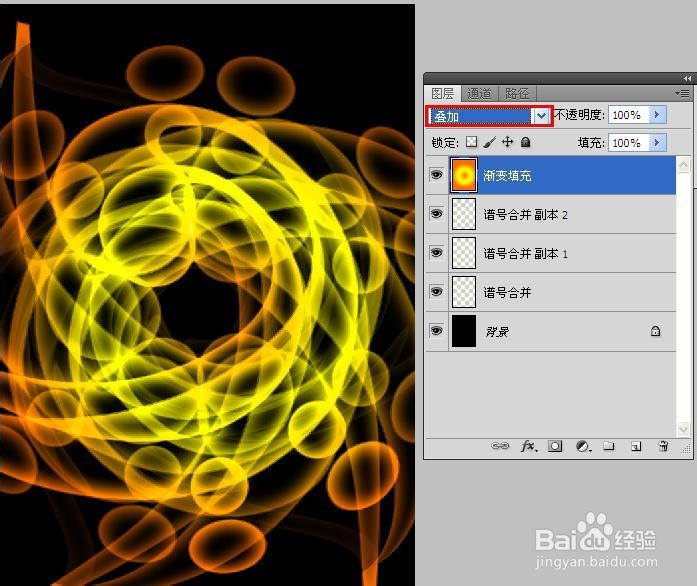
Task: Click the background layer lock icon
Action: [655, 331]
